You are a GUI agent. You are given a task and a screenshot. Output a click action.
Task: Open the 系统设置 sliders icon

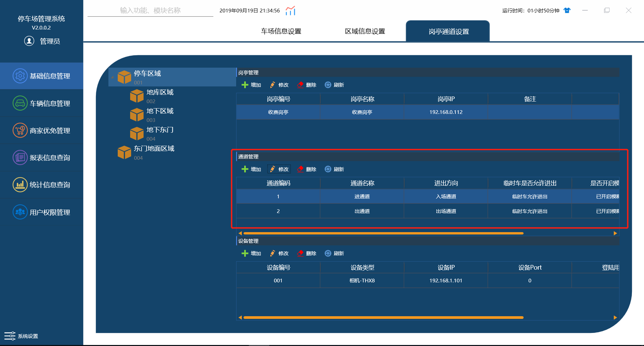pos(10,336)
